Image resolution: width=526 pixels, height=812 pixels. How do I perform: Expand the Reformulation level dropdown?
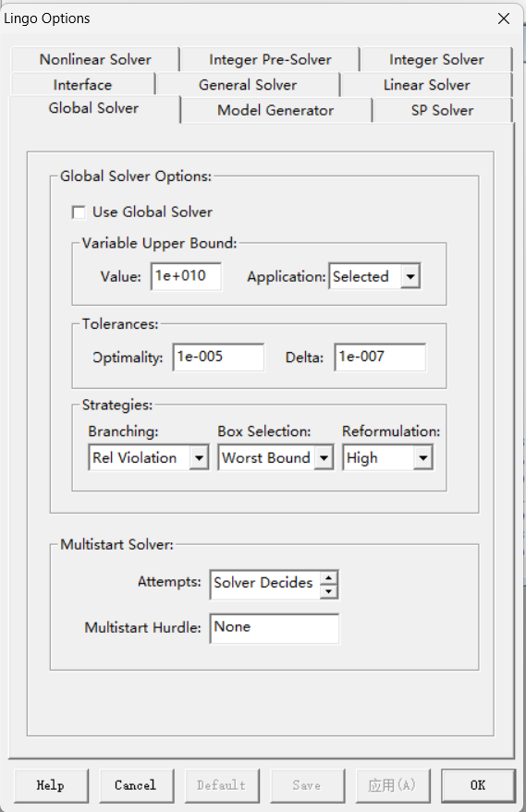click(422, 458)
